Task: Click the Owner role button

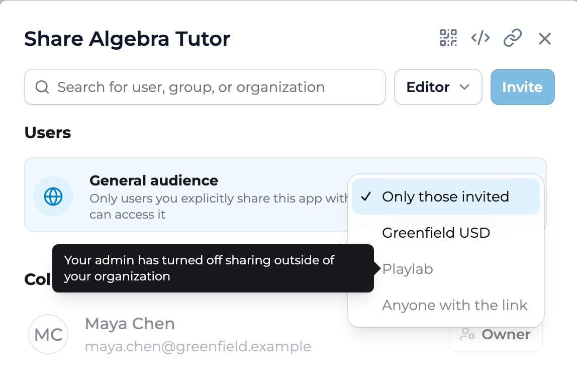Action: (x=496, y=334)
